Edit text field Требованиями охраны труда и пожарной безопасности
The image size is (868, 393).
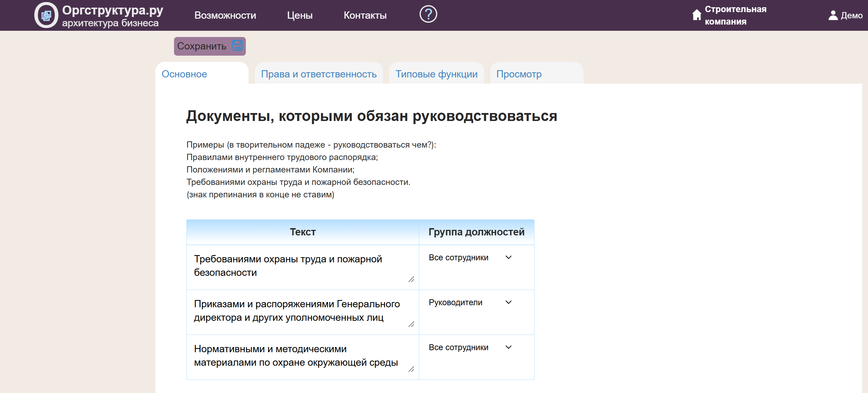pyautogui.click(x=303, y=267)
